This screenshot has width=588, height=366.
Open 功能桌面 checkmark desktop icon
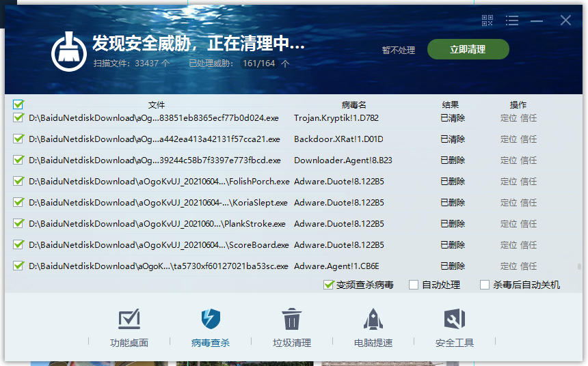coord(129,319)
